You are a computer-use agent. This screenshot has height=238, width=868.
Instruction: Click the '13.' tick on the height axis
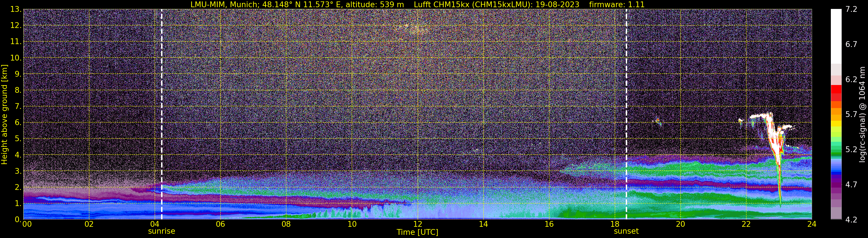tap(16, 10)
